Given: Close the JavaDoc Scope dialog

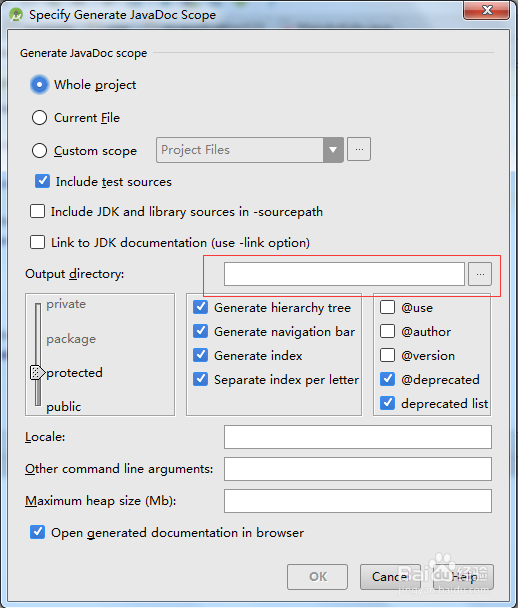Looking at the screenshot, I should [487, 9].
